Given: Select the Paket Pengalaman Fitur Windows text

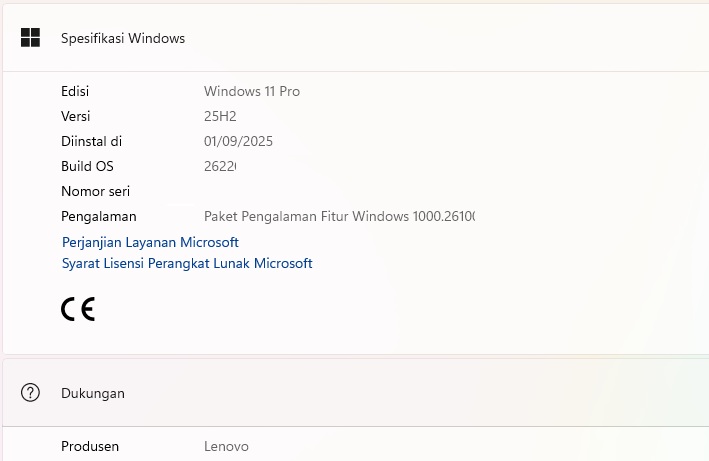Looking at the screenshot, I should pyautogui.click(x=338, y=216).
